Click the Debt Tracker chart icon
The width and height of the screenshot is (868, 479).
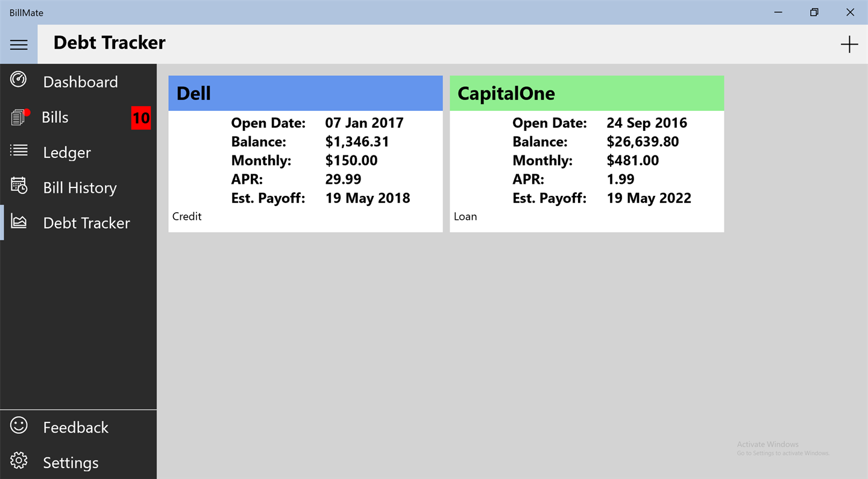click(x=19, y=222)
